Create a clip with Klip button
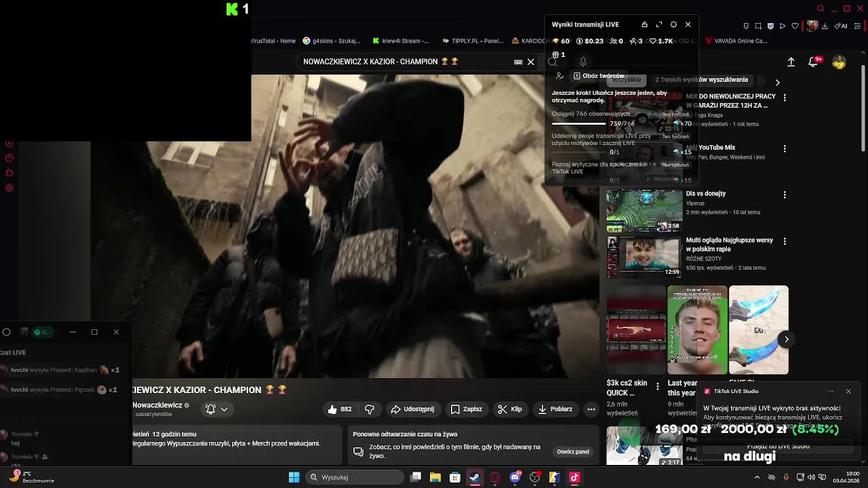The height and width of the screenshot is (488, 868). [x=509, y=409]
